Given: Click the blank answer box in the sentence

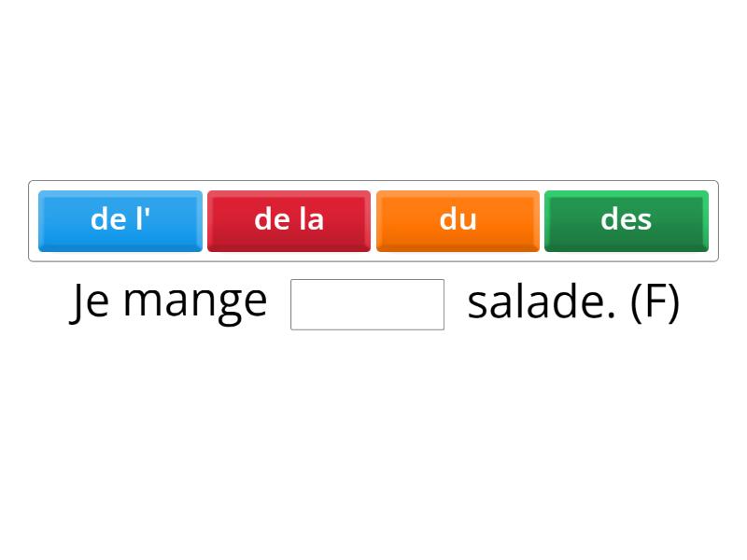Looking at the screenshot, I should click(367, 305).
